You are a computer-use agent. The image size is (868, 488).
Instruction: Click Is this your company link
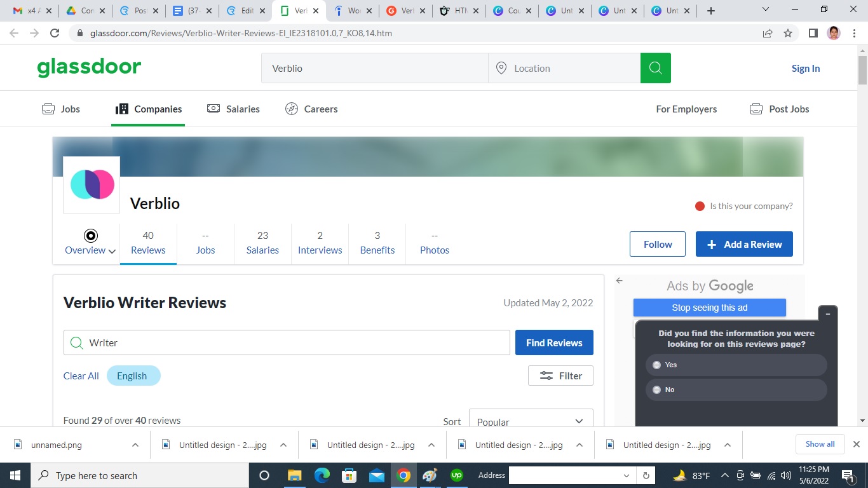point(751,206)
